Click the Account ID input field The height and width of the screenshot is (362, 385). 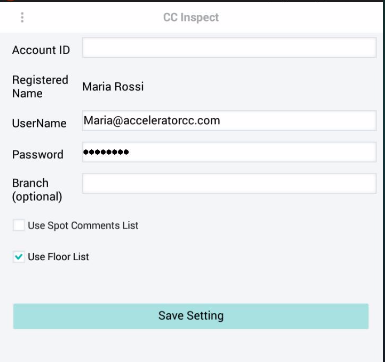tap(229, 47)
